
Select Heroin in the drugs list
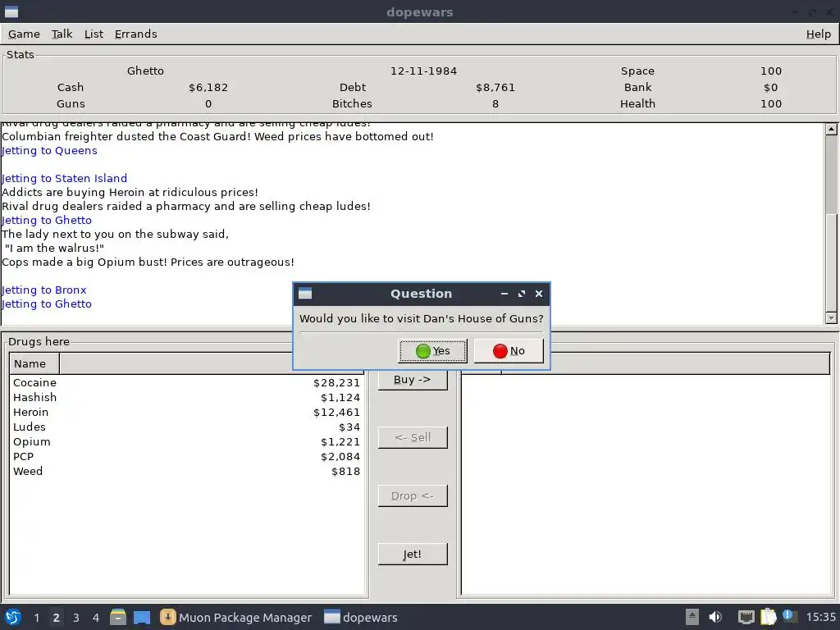pyautogui.click(x=186, y=412)
